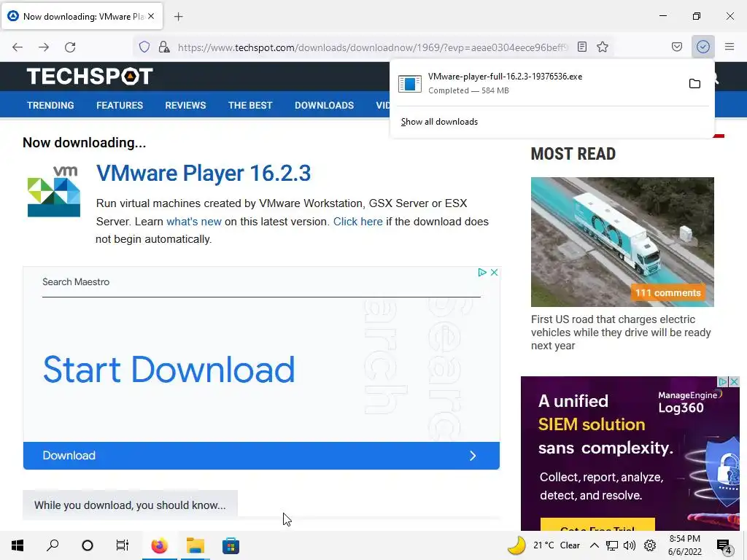Image resolution: width=747 pixels, height=560 pixels.
Task: Click the Start Download ad text
Action: coord(169,370)
